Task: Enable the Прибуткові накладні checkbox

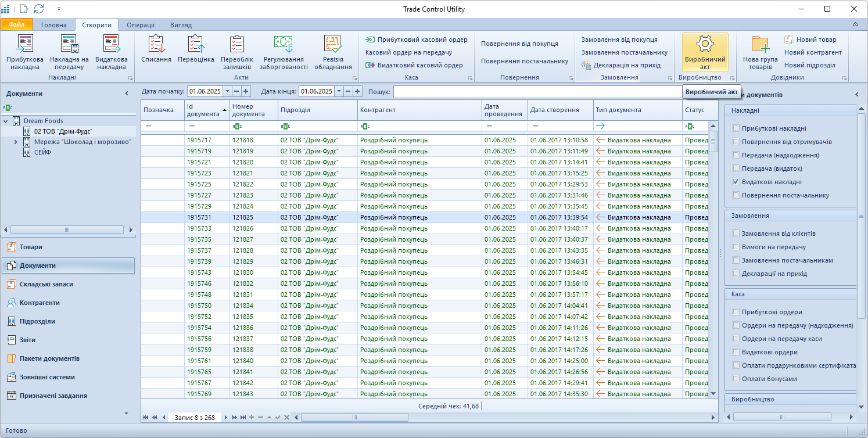Action: tap(736, 128)
